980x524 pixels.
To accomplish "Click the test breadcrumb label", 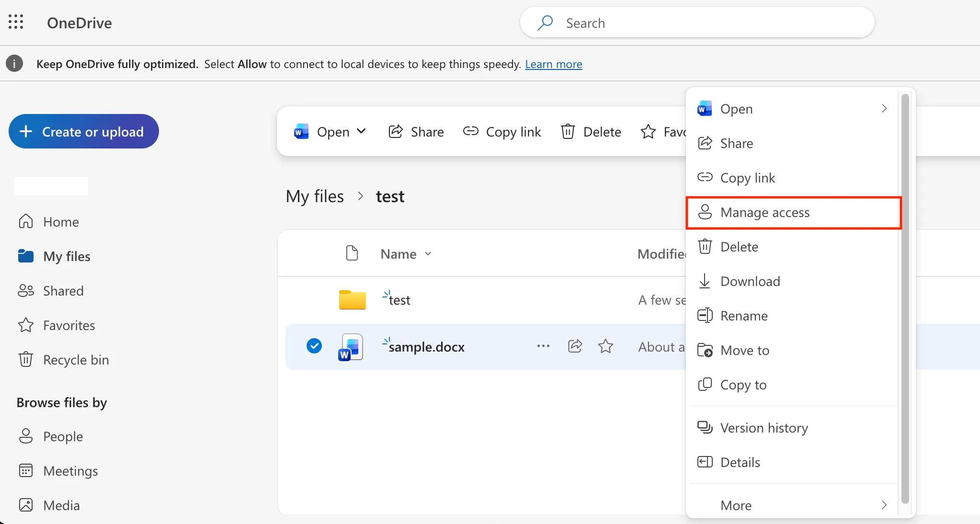I will [390, 196].
